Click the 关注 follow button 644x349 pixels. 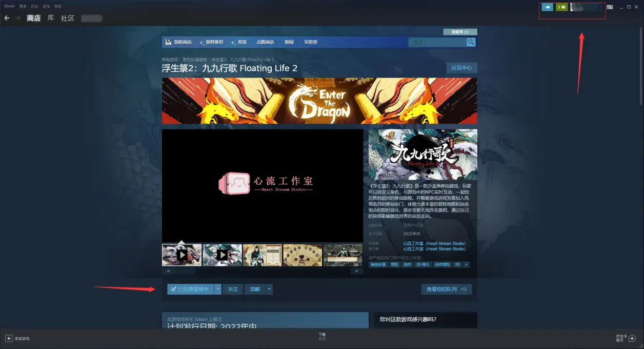(x=233, y=289)
